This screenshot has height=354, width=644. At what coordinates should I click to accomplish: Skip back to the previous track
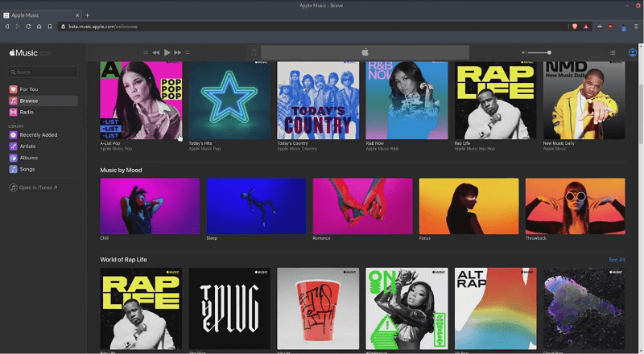click(156, 52)
